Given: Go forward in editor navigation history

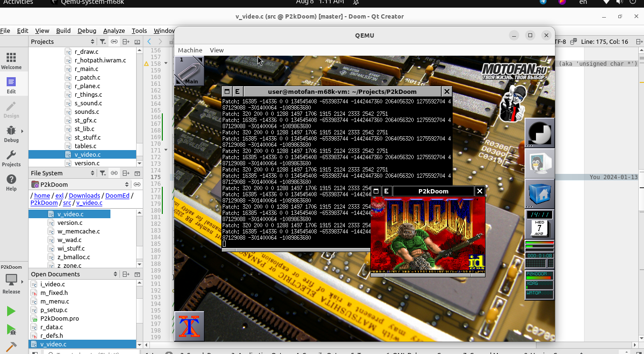Looking at the screenshot, I should click(x=160, y=41).
